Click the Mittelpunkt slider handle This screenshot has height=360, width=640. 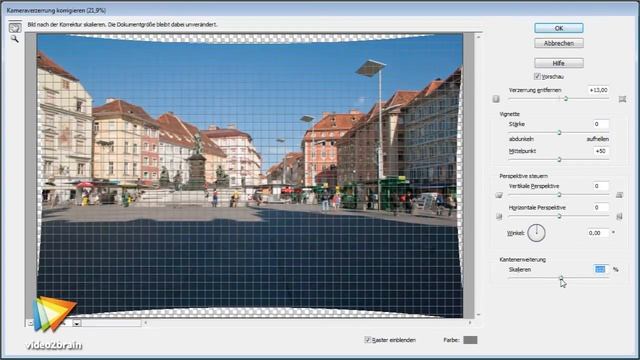(559, 160)
